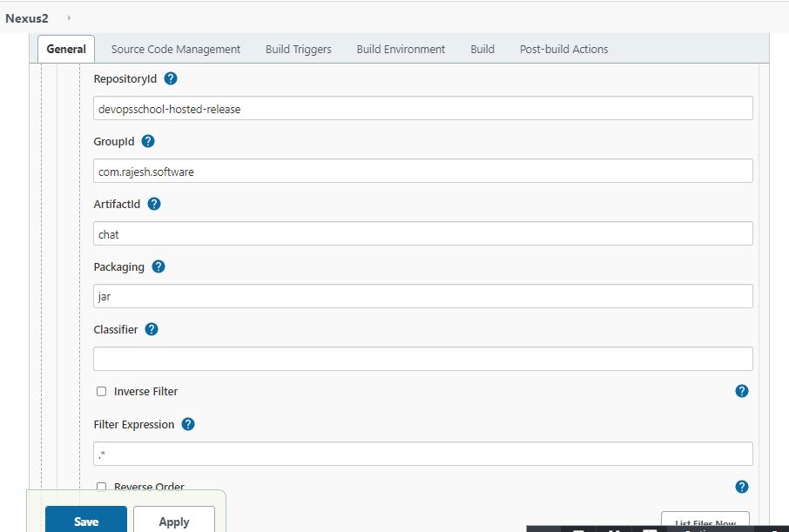Open help for Classifier field
The image size is (789, 532).
tap(152, 329)
